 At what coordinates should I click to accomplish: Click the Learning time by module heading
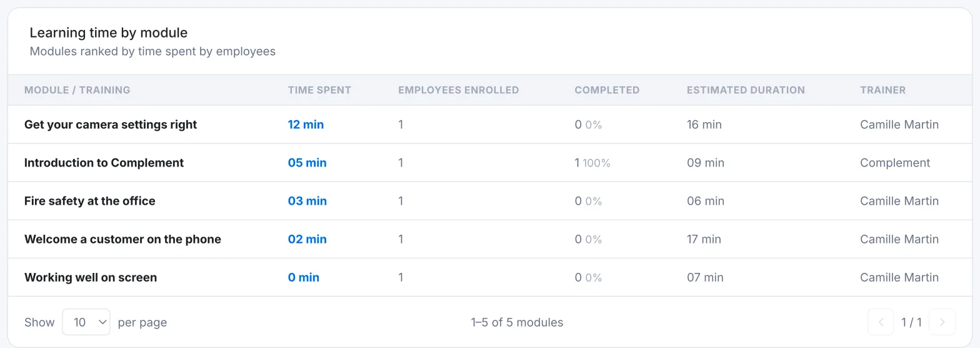[x=109, y=33]
